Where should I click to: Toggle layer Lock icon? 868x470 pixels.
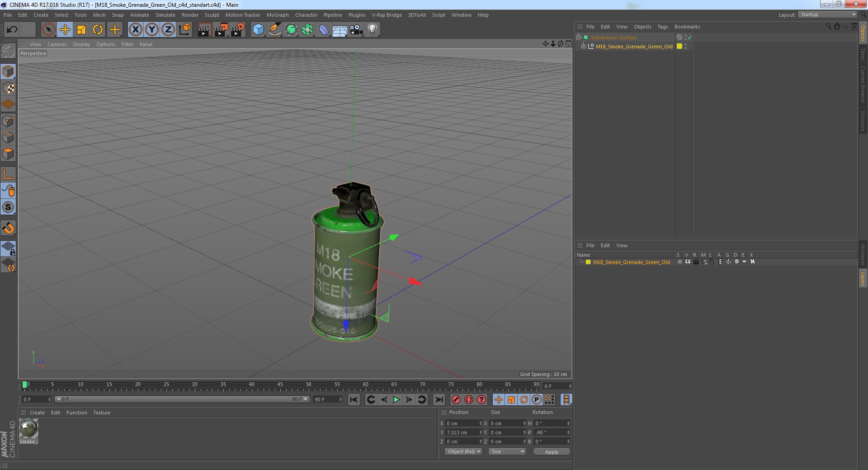712,262
